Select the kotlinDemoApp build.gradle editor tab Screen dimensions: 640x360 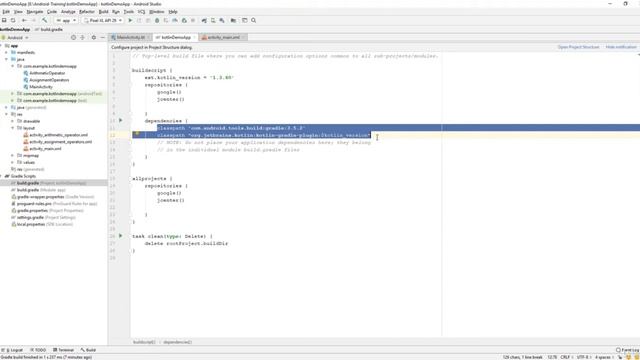click(x=176, y=38)
